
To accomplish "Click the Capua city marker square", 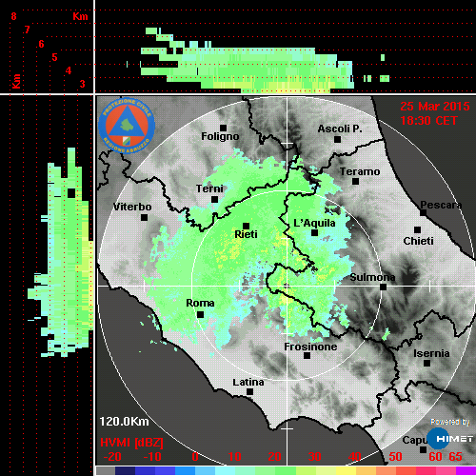I will click(423, 449).
